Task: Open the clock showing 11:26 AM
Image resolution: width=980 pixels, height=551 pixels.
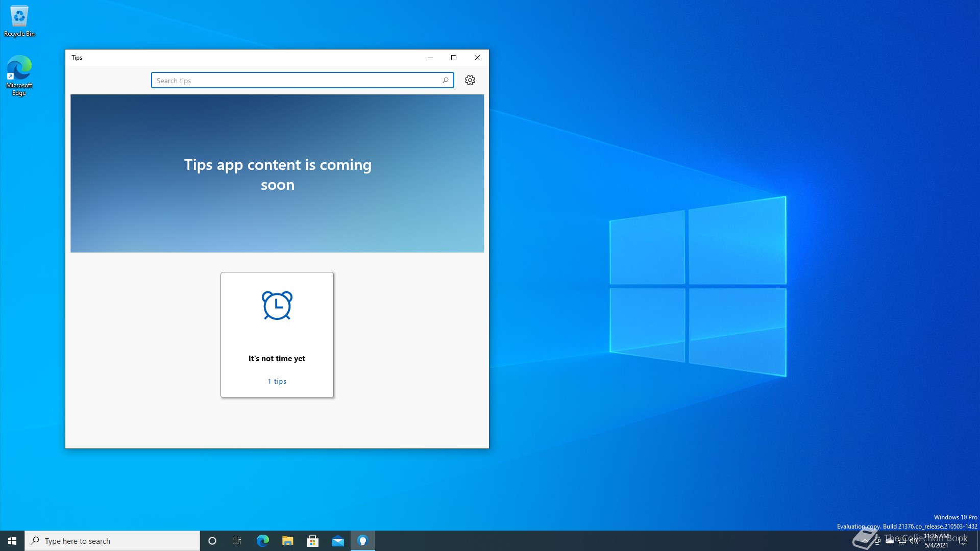Action: 937,541
